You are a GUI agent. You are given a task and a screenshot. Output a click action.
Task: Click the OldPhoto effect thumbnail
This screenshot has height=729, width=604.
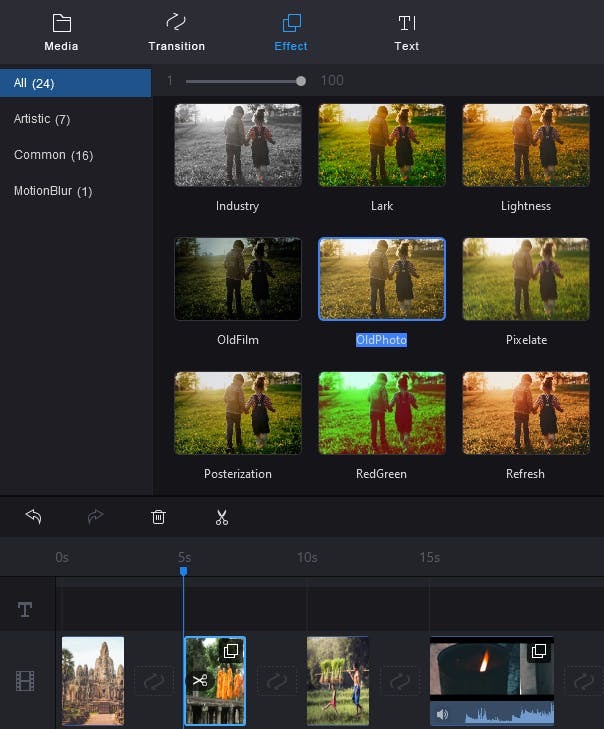(x=382, y=279)
